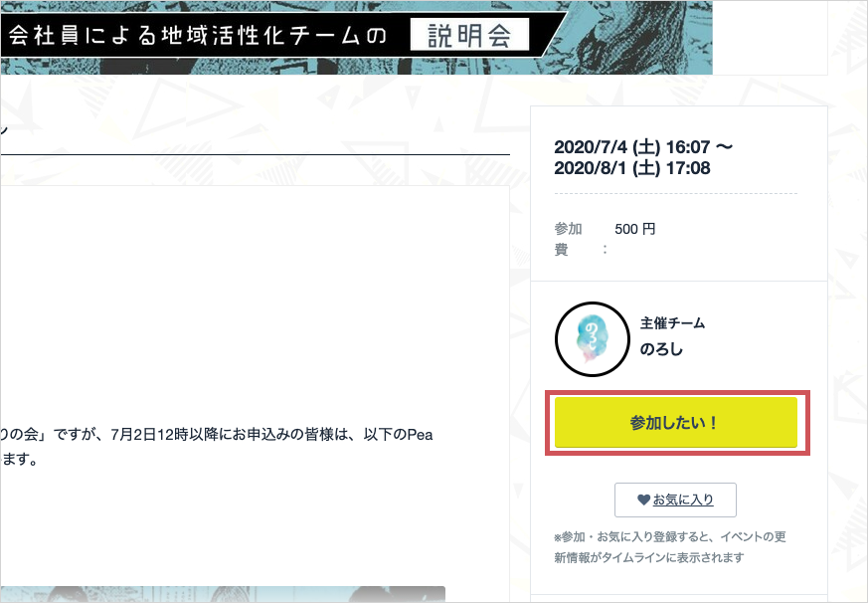Click the 主催チーム label
The image size is (868, 603).
672,323
